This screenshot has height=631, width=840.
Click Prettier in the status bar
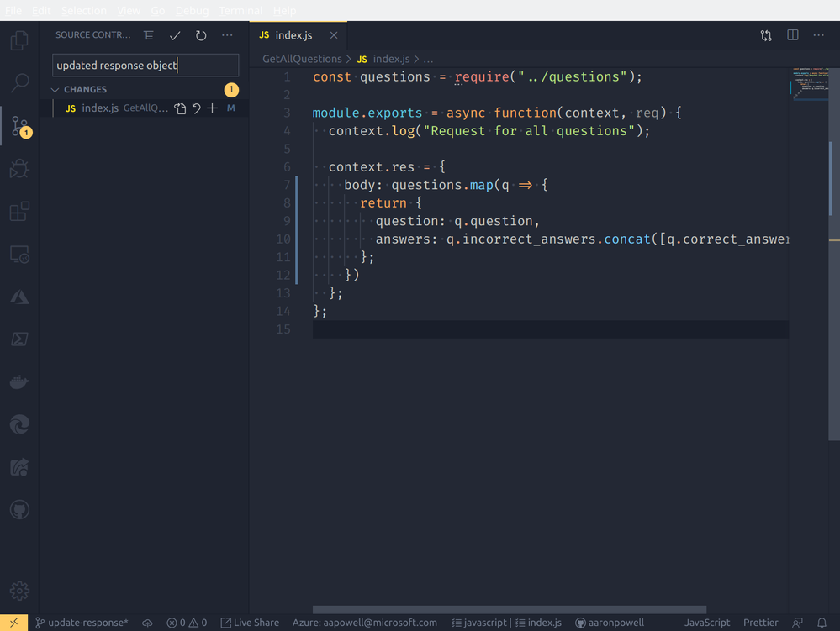coord(760,623)
